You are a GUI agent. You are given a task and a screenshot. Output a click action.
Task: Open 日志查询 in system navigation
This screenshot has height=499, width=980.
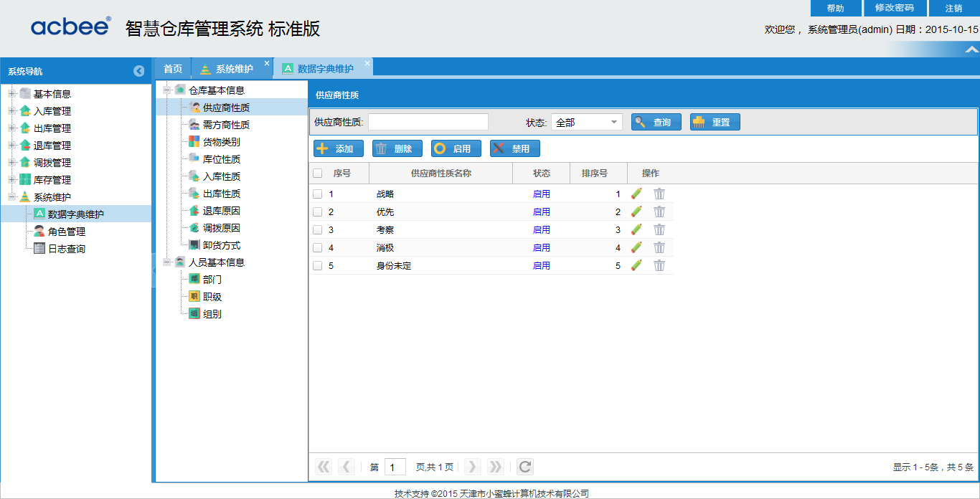click(67, 249)
